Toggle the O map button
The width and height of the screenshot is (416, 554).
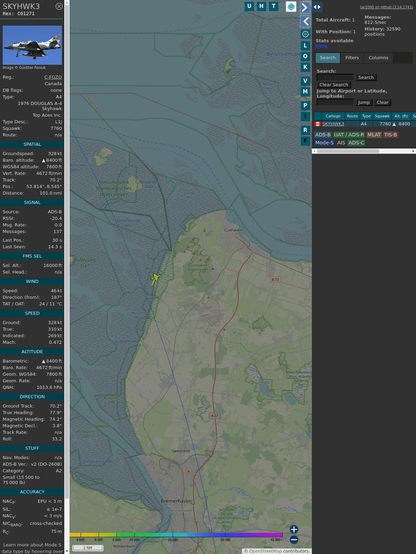coord(305,56)
